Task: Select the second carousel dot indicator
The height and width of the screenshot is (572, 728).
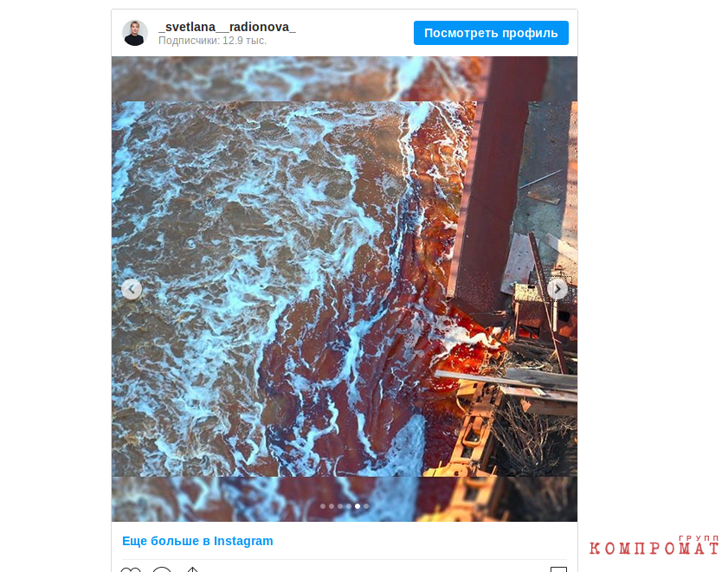Action: click(332, 506)
